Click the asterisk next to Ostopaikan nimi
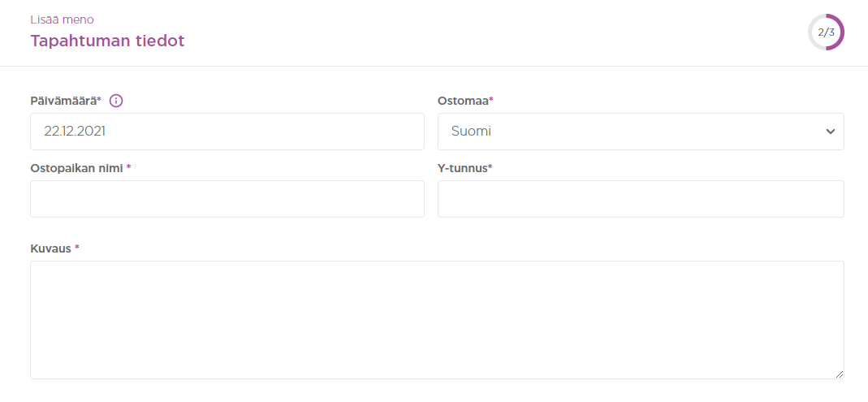This screenshot has height=402, width=868. pyautogui.click(x=128, y=167)
